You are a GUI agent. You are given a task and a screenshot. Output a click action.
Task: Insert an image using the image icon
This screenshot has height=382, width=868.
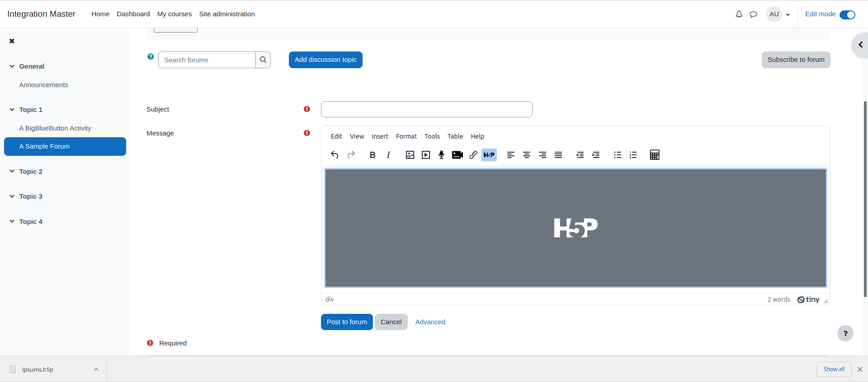click(x=410, y=155)
